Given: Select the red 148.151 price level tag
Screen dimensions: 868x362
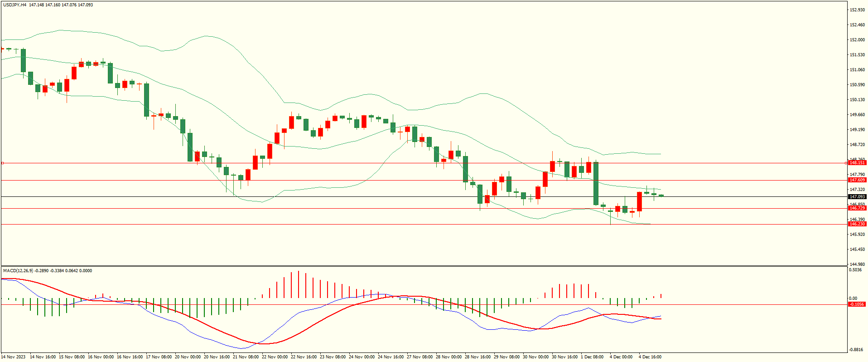Looking at the screenshot, I should [x=857, y=163].
